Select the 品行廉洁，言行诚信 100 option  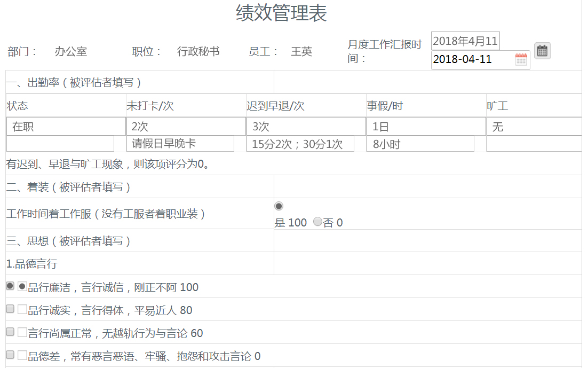tap(21, 287)
